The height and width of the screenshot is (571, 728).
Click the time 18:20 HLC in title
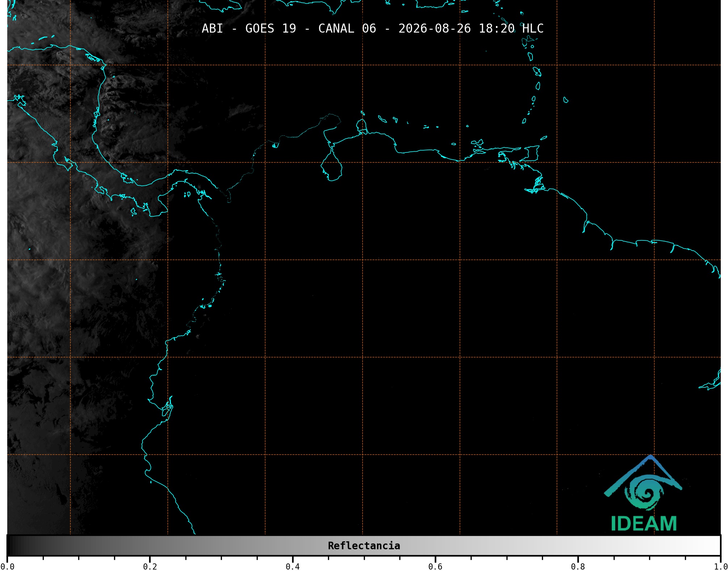point(511,28)
